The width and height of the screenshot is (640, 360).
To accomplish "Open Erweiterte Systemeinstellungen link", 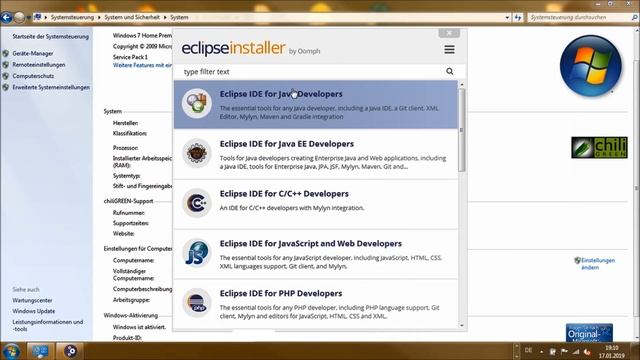I will click(x=51, y=87).
